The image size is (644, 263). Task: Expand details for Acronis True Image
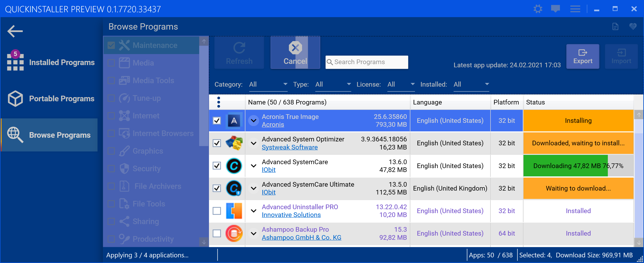point(253,121)
